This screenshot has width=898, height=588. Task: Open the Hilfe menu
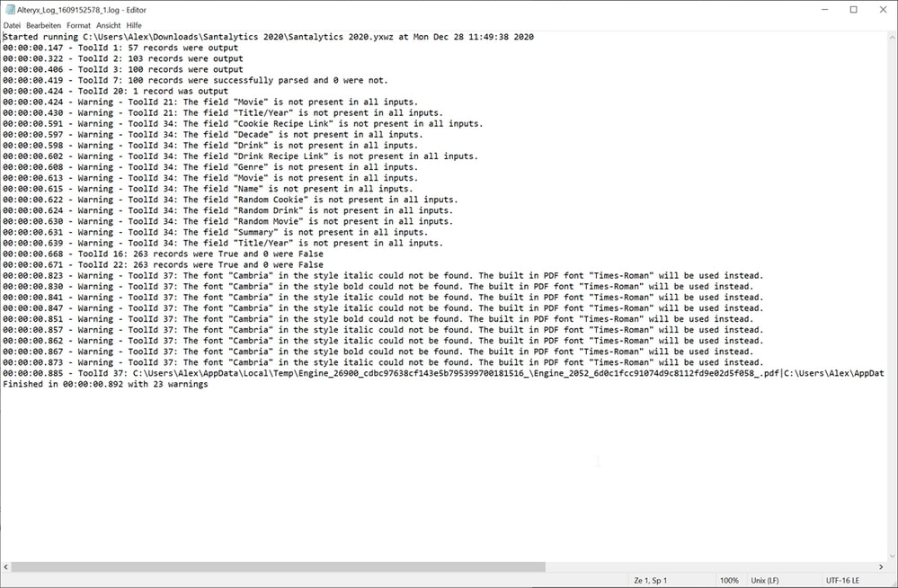click(x=134, y=25)
